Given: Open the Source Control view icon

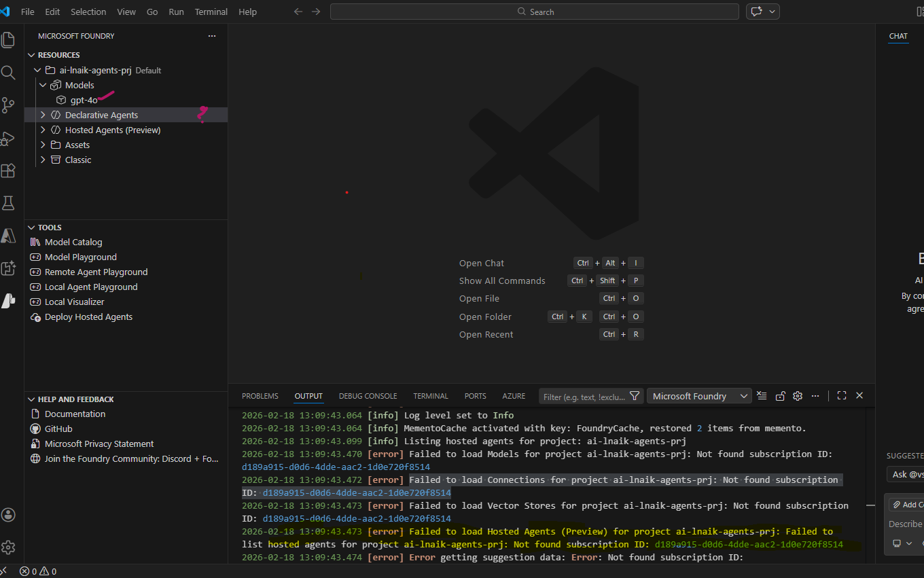Looking at the screenshot, I should pyautogui.click(x=8, y=105).
